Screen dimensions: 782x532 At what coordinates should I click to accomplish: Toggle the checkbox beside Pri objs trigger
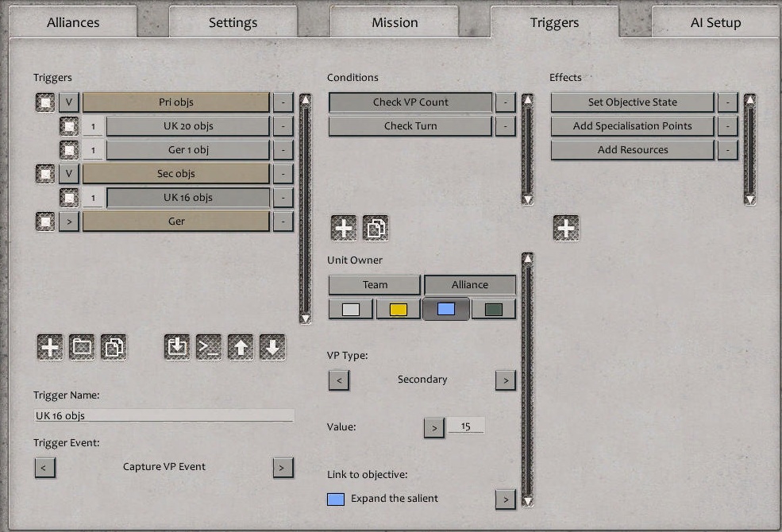coord(45,102)
